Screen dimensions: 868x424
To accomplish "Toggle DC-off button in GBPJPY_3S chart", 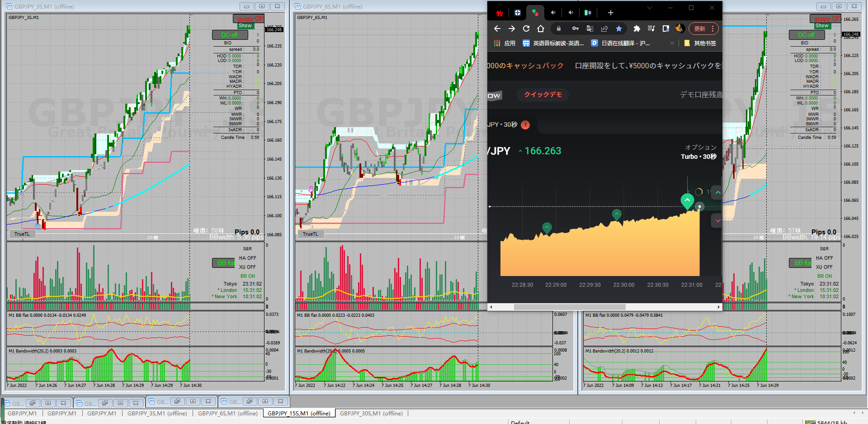I will [230, 35].
